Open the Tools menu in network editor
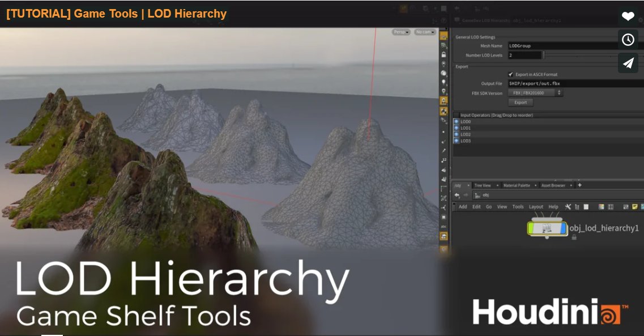 pyautogui.click(x=518, y=207)
